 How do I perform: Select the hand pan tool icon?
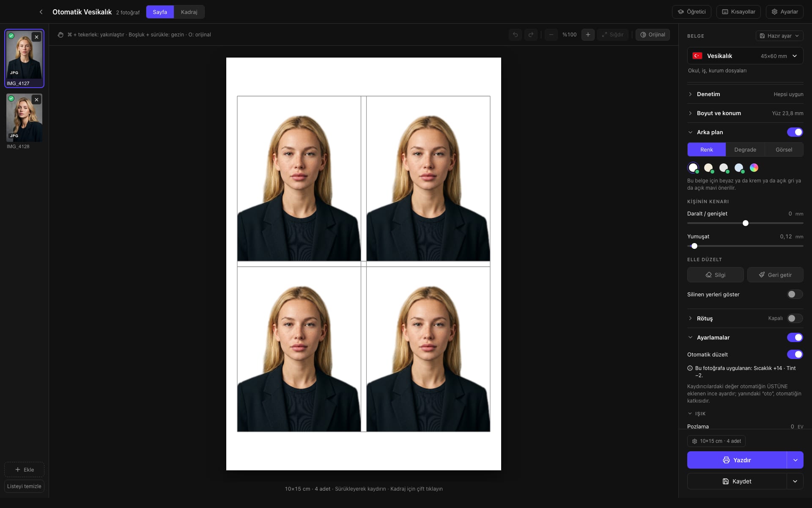pos(60,35)
